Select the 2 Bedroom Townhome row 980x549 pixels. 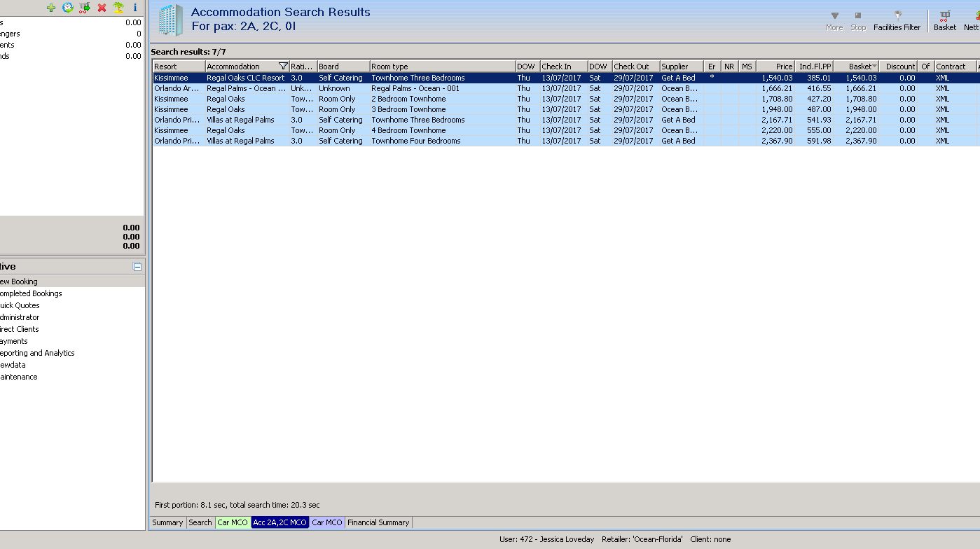click(x=566, y=99)
